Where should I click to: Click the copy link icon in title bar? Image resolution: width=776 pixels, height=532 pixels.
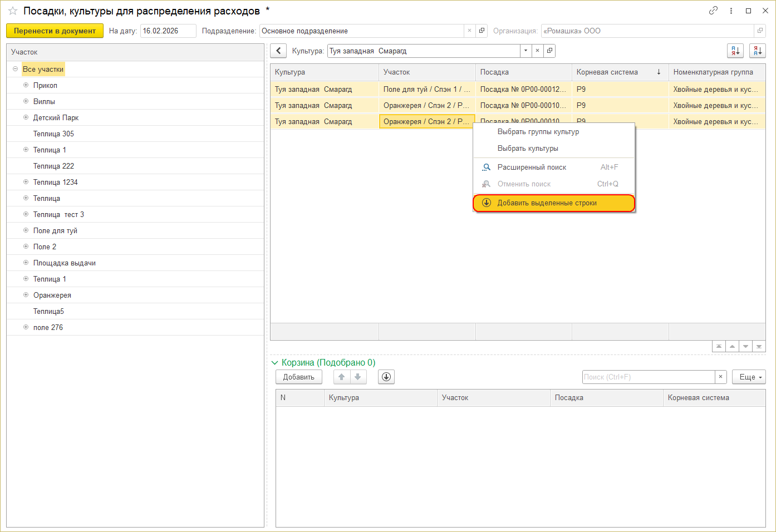point(713,11)
